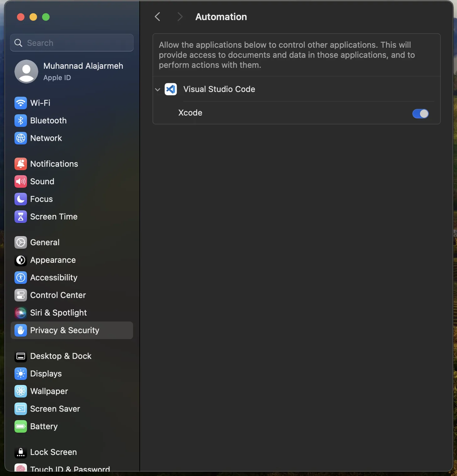Switch to Lock Screen settings
Viewport: 457px width, 476px height.
point(72,452)
